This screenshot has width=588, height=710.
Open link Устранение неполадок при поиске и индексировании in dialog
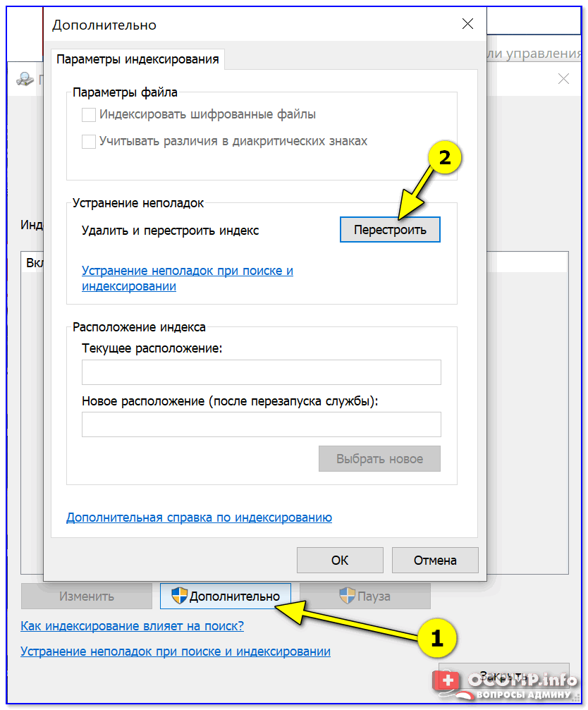[x=188, y=279]
